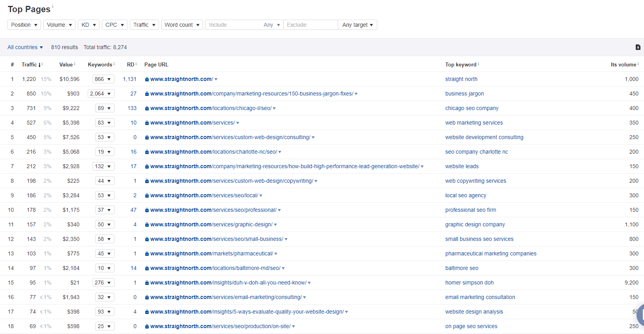Open the Position filter dropdown
The width and height of the screenshot is (644, 334).
tap(24, 25)
